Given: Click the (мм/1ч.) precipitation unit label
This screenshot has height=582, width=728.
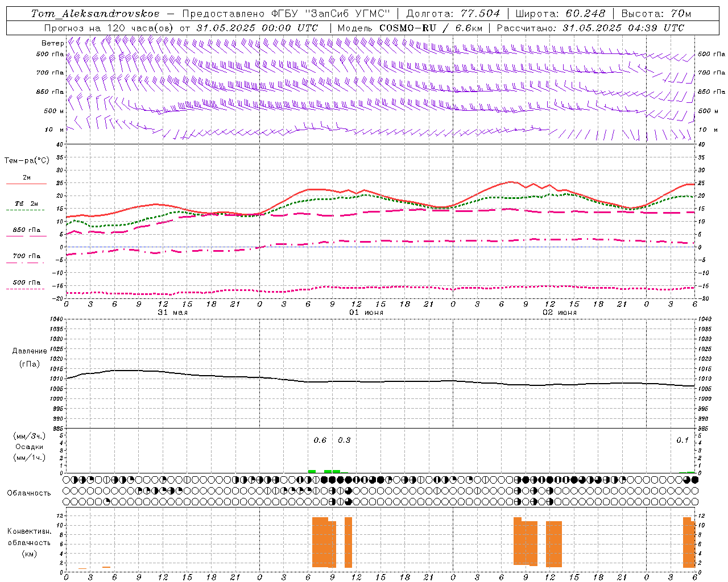Looking at the screenshot, I should [30, 458].
